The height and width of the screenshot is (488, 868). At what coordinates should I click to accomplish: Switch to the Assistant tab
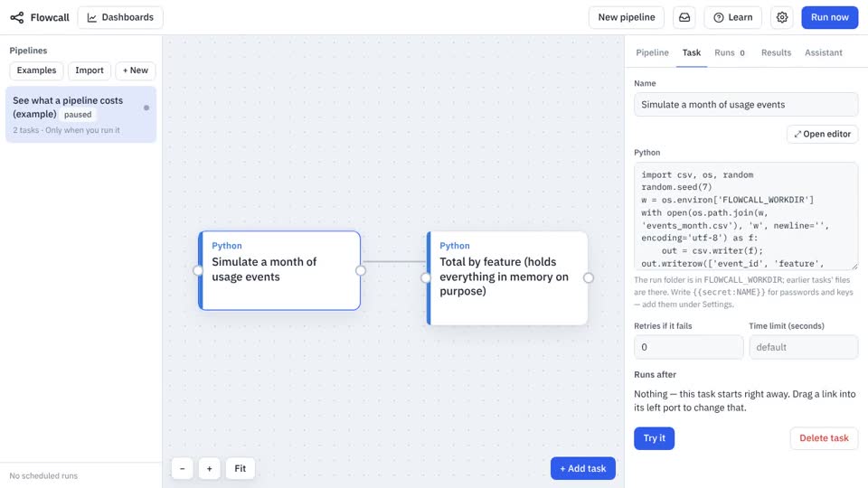(823, 52)
